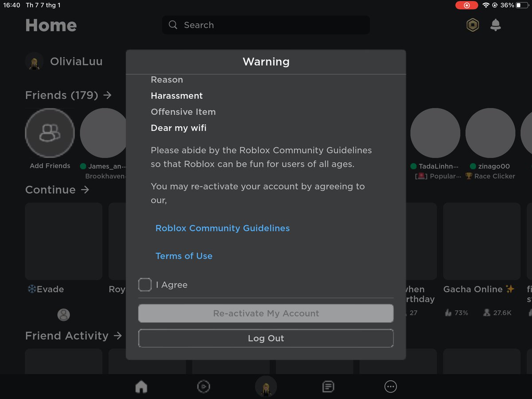Screen dimensions: 532x399
Task: Open zinago00 friend avatar
Action: click(x=490, y=133)
